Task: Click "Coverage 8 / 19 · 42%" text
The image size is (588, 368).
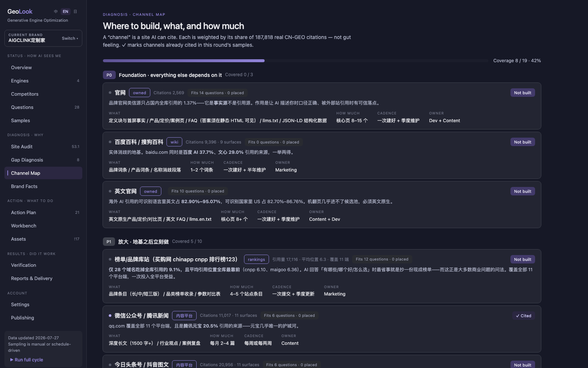Action: coord(517,61)
